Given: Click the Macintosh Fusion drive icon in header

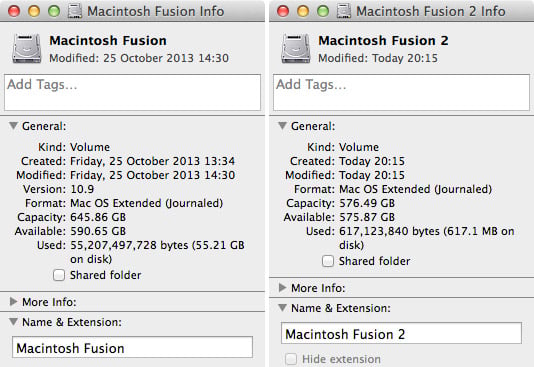Looking at the screenshot, I should (27, 48).
